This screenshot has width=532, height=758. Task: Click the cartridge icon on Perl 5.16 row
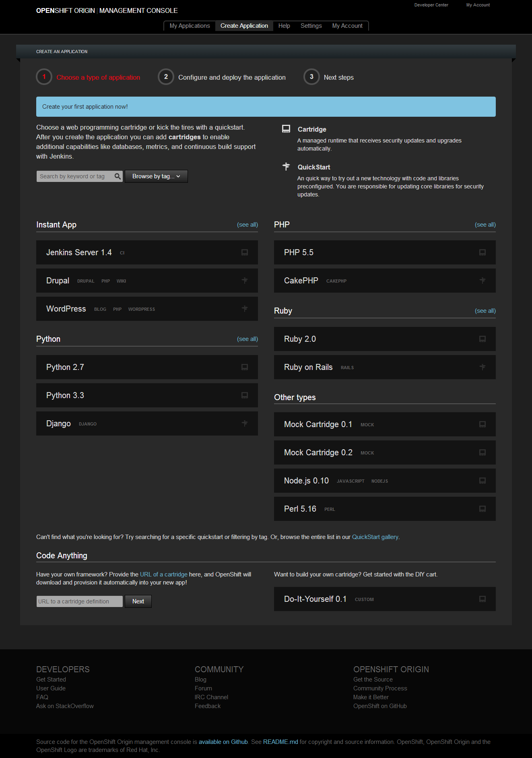click(x=483, y=509)
